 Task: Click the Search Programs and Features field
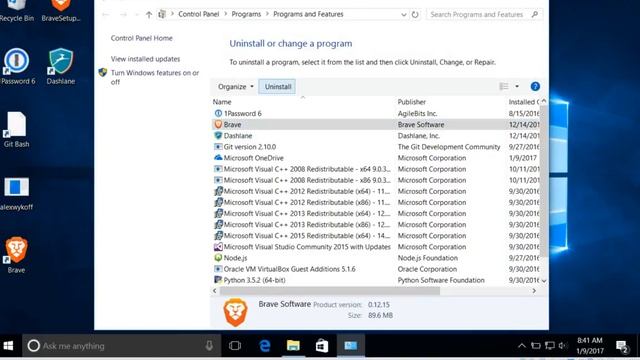pyautogui.click(x=484, y=15)
